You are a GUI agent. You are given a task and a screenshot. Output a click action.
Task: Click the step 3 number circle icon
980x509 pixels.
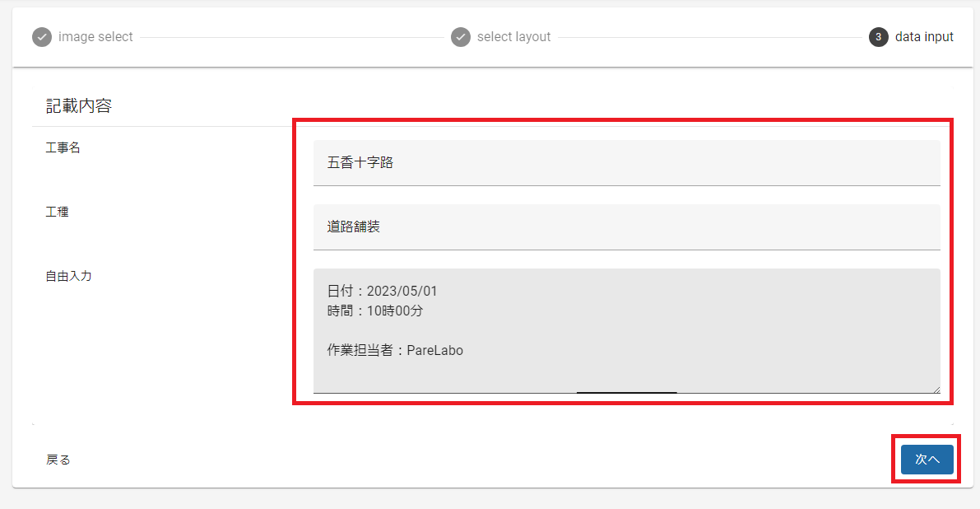coord(878,38)
